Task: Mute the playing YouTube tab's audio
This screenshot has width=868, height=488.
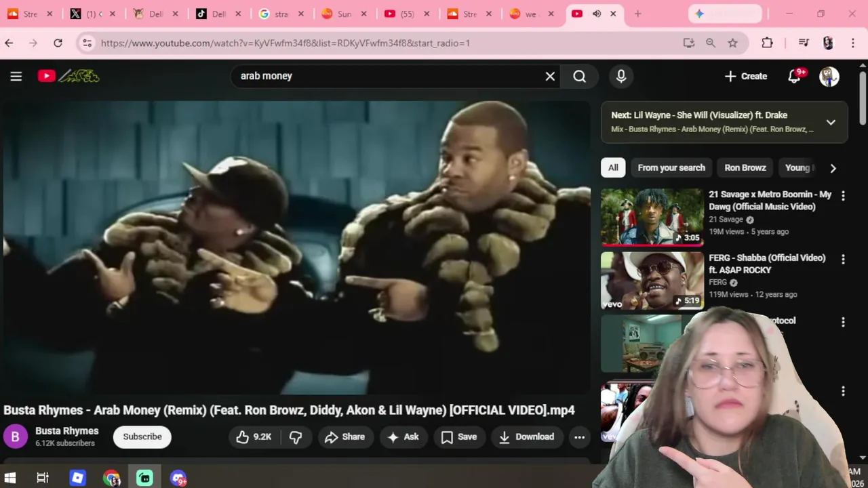Action: pos(597,14)
